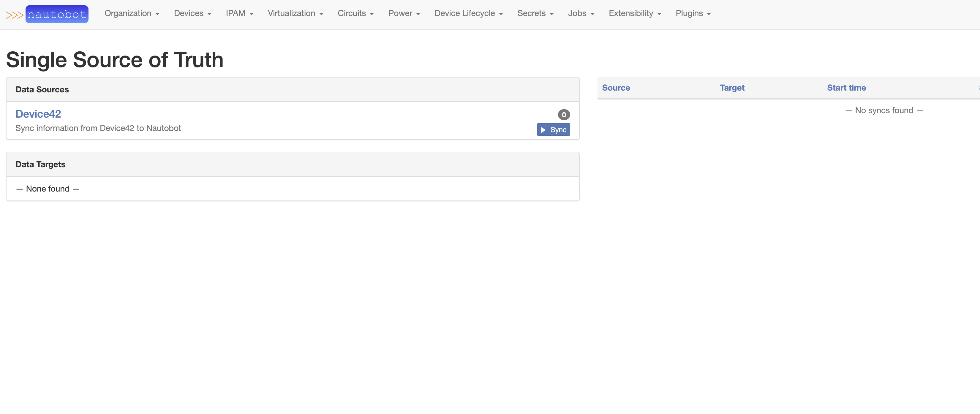Image resolution: width=980 pixels, height=414 pixels.
Task: Sort by Start time column header
Action: click(x=846, y=88)
